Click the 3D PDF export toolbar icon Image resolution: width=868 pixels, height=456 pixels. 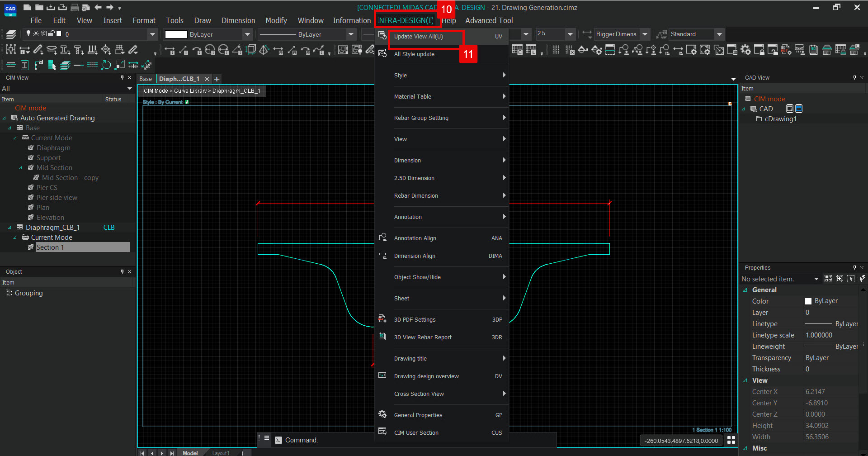click(786, 50)
